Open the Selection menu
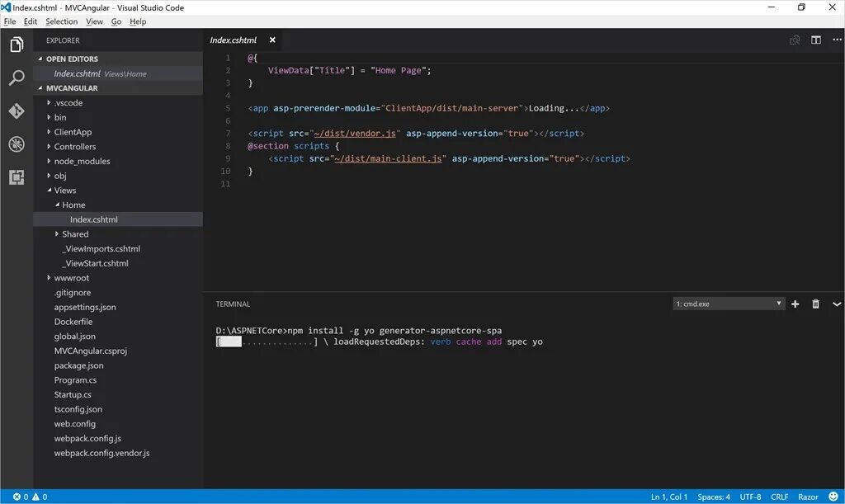The image size is (845, 504). (61, 21)
